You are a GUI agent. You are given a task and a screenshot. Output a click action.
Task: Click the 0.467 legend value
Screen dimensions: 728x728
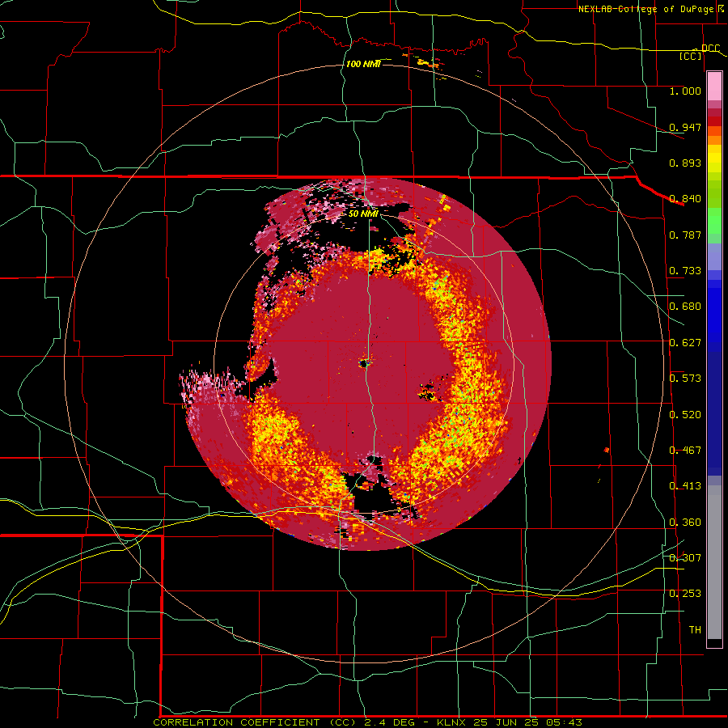coord(685,451)
